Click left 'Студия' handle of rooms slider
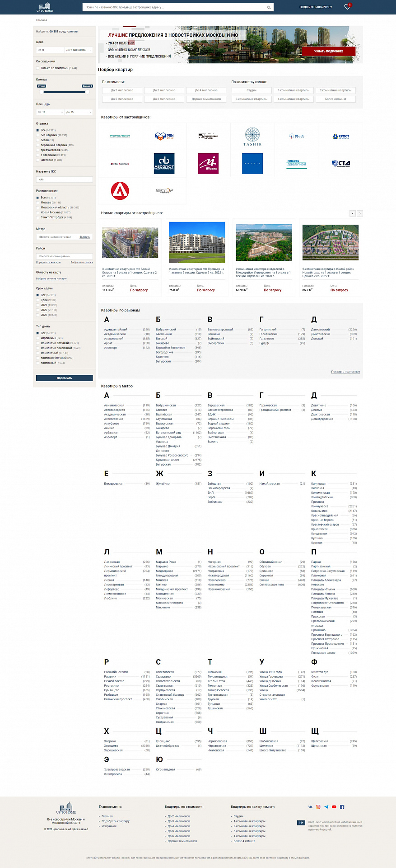This screenshot has width=396, height=868. [42, 92]
